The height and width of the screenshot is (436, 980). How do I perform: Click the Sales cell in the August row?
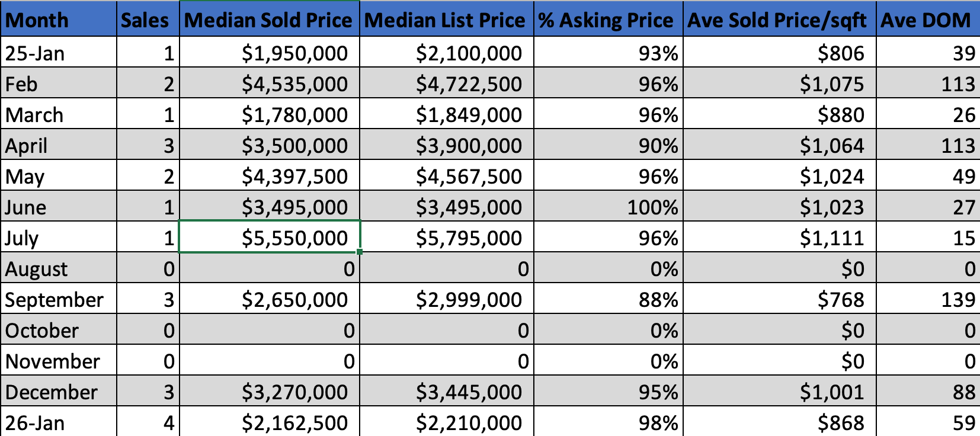(148, 269)
